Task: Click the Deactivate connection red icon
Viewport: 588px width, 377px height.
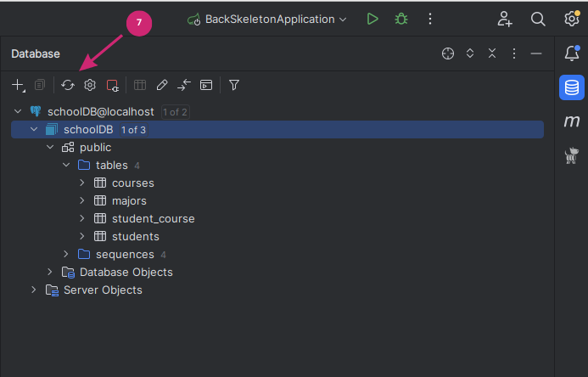Action: [113, 85]
